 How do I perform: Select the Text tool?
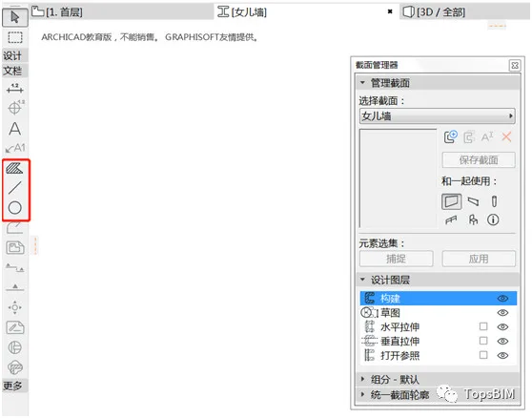point(15,129)
